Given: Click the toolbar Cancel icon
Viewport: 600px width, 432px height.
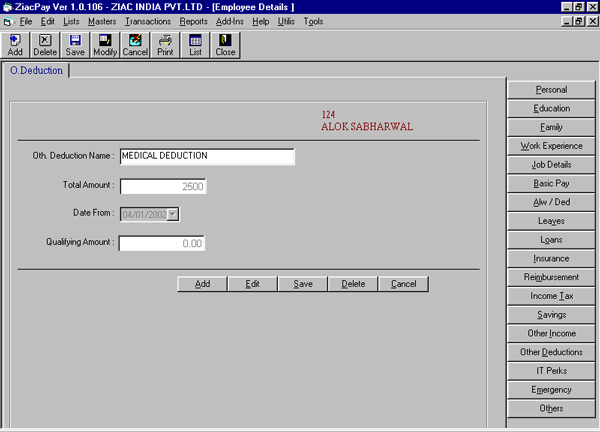Looking at the screenshot, I should (x=135, y=45).
